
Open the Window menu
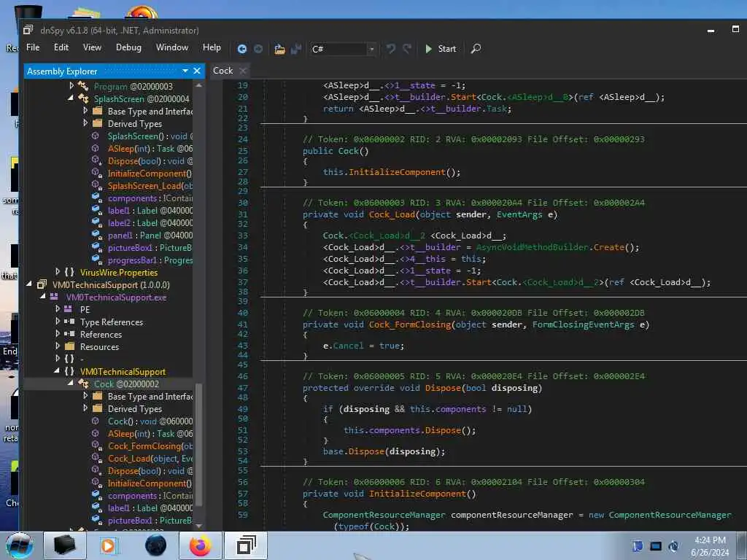click(172, 47)
